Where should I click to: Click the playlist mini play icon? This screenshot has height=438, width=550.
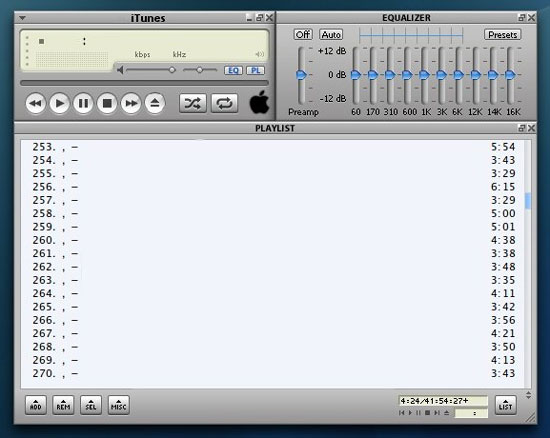click(x=410, y=413)
